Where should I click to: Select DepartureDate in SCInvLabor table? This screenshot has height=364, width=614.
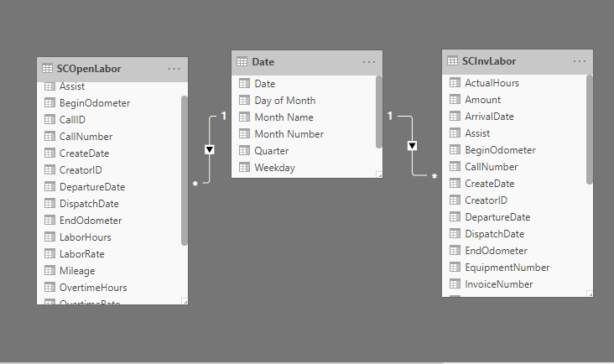tap(497, 217)
